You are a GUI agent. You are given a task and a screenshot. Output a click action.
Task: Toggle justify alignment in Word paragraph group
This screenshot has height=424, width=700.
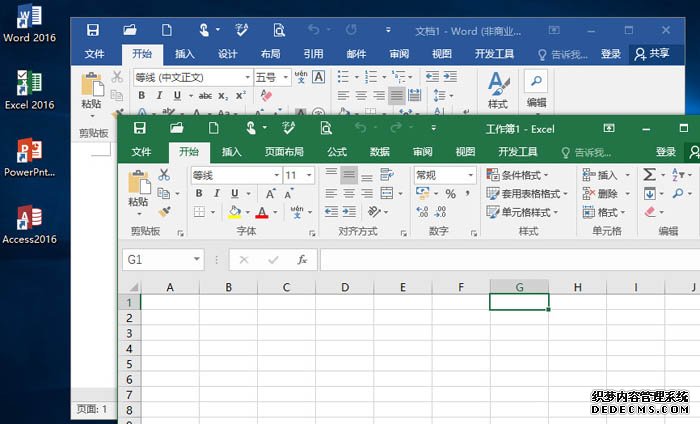click(396, 96)
